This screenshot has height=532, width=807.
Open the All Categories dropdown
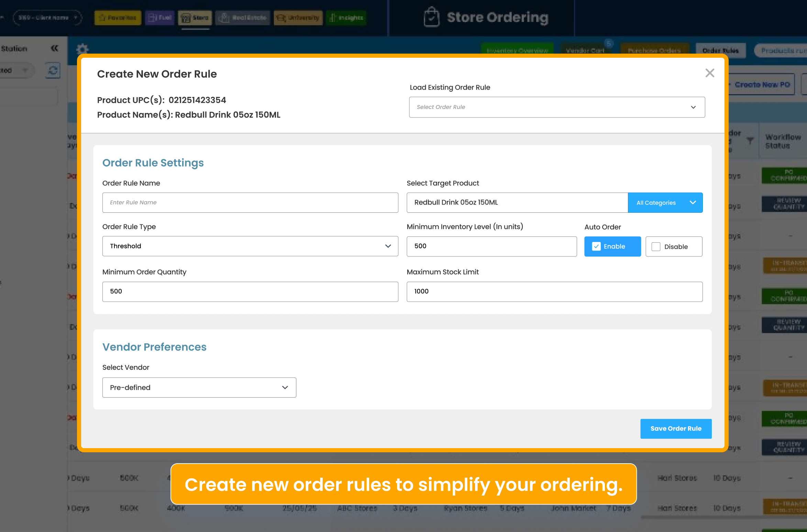tap(665, 203)
